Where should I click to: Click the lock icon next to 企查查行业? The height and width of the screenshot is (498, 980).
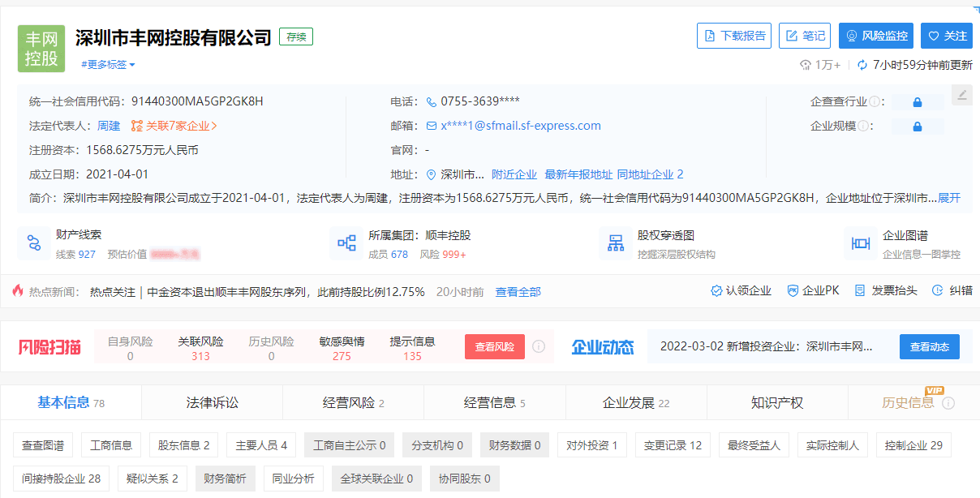(x=918, y=102)
